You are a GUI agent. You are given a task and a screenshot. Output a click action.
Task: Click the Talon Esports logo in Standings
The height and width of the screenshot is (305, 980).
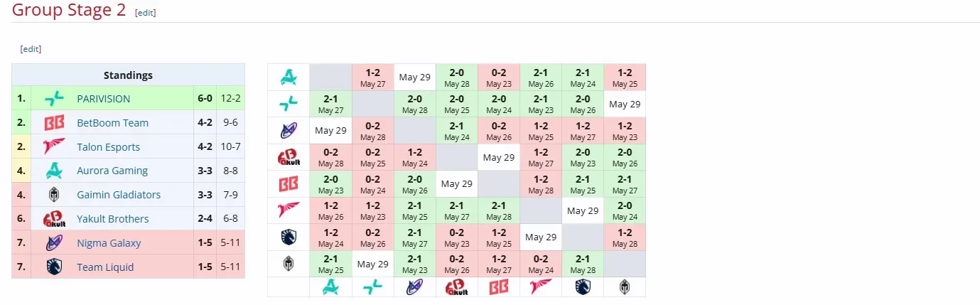[54, 147]
